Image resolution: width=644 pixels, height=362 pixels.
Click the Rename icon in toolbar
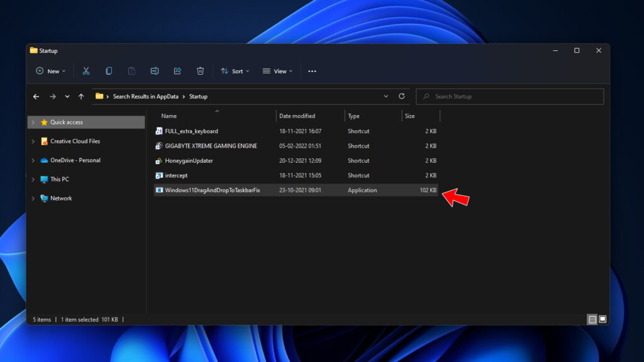155,71
